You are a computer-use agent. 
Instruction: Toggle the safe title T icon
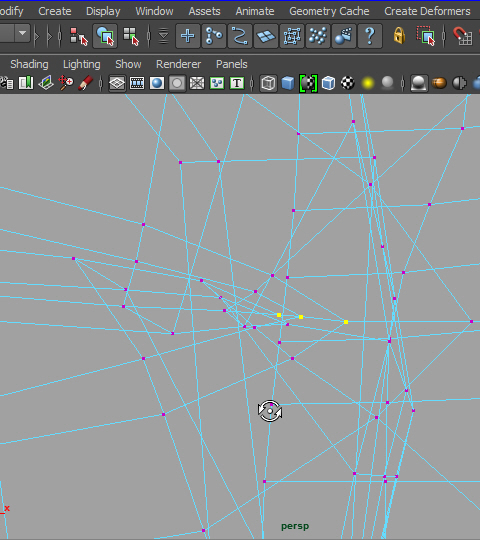point(237,83)
